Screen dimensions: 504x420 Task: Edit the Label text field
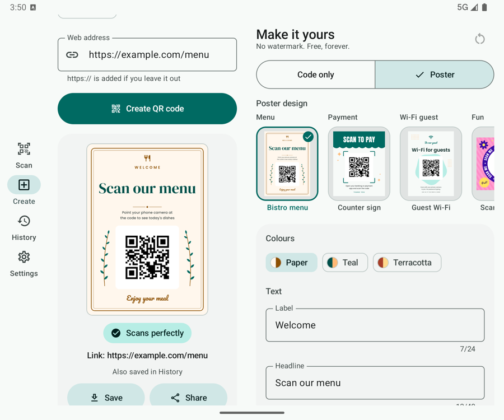tap(375, 325)
